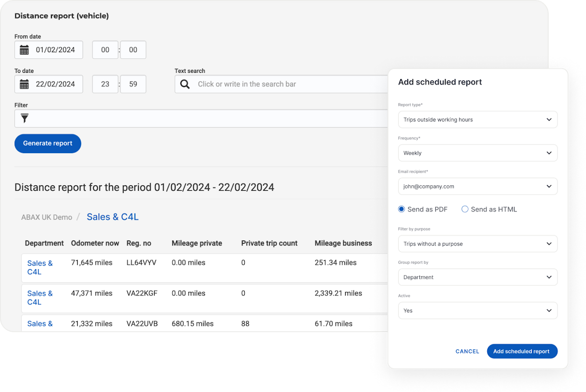Open the Frequency dropdown showing Weekly
586x392 pixels.
[477, 153]
